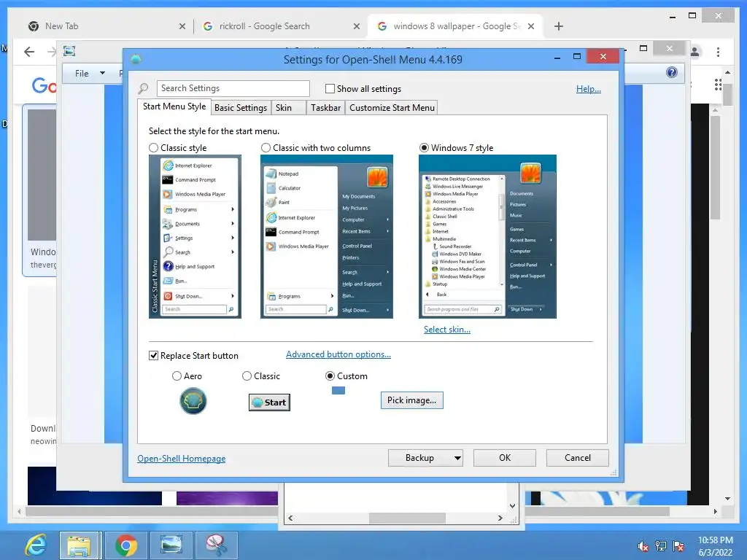Screen dimensions: 747x560
Task: Open the Backup dropdown arrow
Action: pyautogui.click(x=457, y=458)
